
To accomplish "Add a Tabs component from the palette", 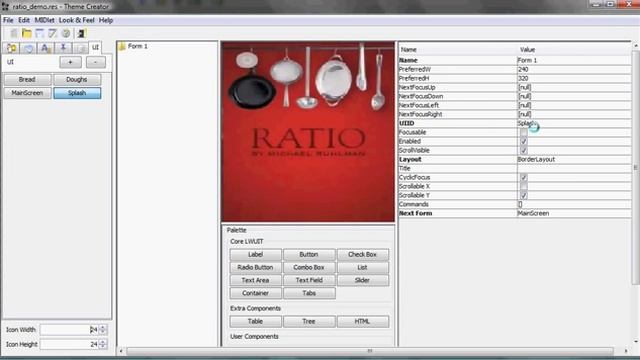I will [x=309, y=293].
